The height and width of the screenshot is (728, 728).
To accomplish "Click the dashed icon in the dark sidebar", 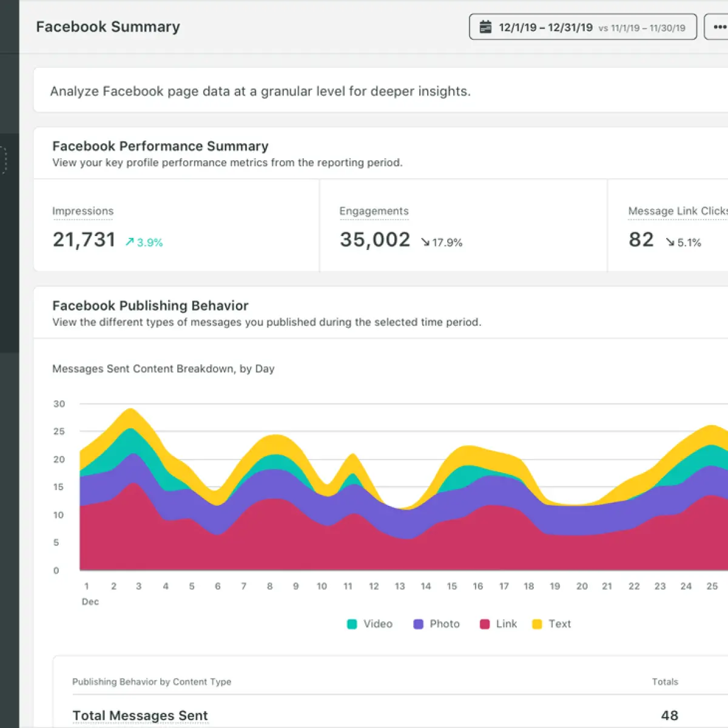I will [x=3, y=160].
